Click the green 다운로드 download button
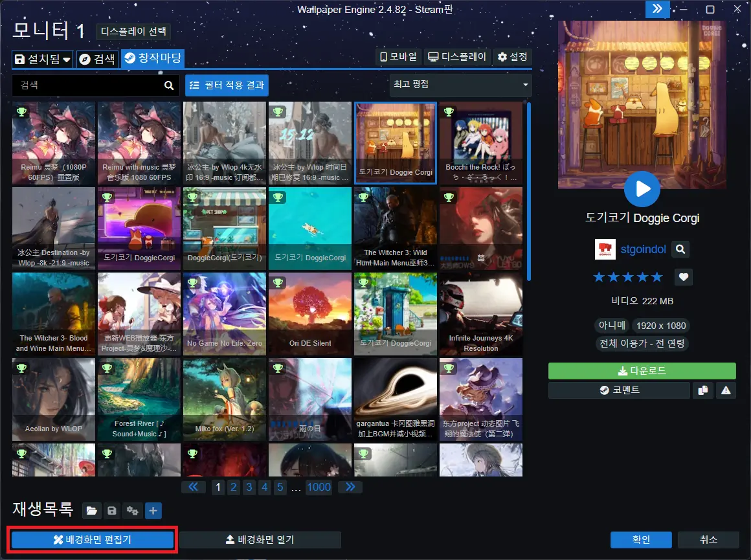This screenshot has height=560, width=751. [x=642, y=371]
